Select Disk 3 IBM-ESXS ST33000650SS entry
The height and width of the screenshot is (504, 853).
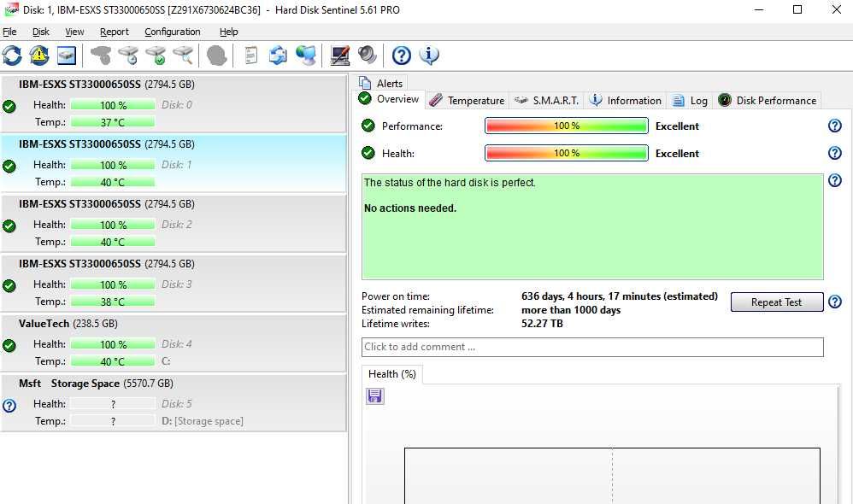[x=173, y=283]
